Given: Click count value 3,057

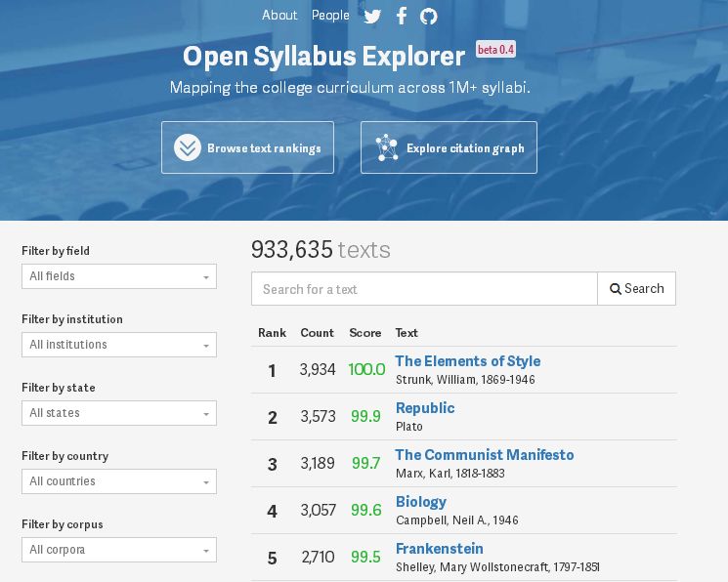Looking at the screenshot, I should (x=318, y=510).
